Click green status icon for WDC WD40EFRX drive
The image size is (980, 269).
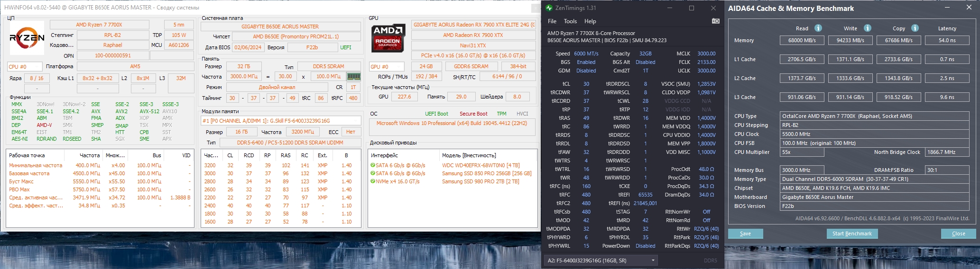[373, 165]
